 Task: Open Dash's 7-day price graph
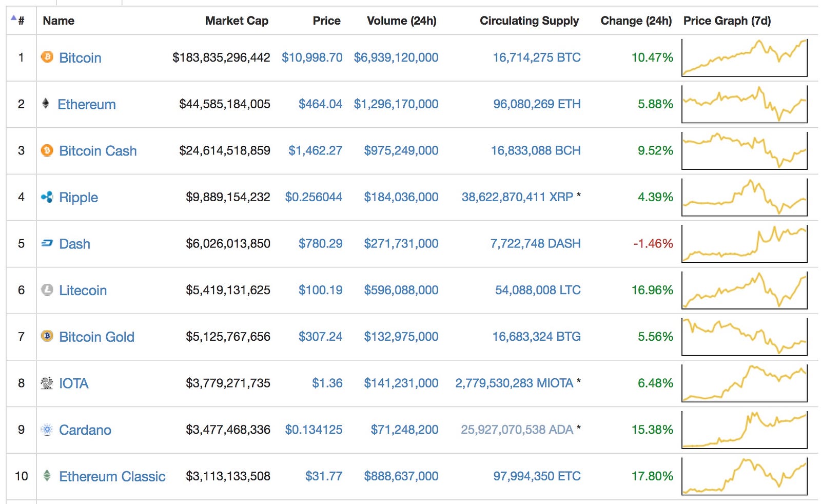(745, 244)
